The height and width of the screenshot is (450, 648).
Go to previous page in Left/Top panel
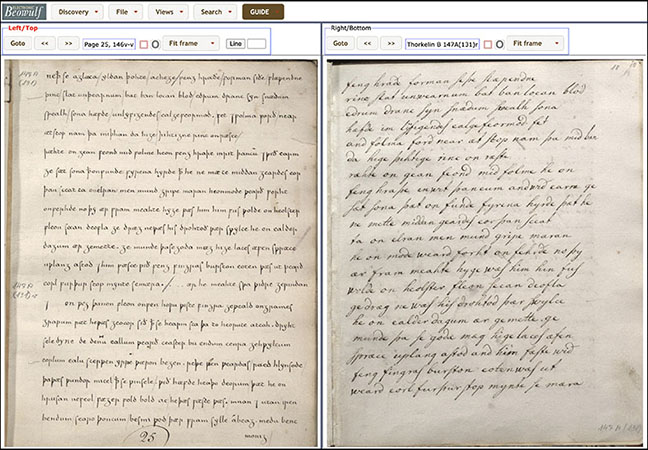click(45, 43)
